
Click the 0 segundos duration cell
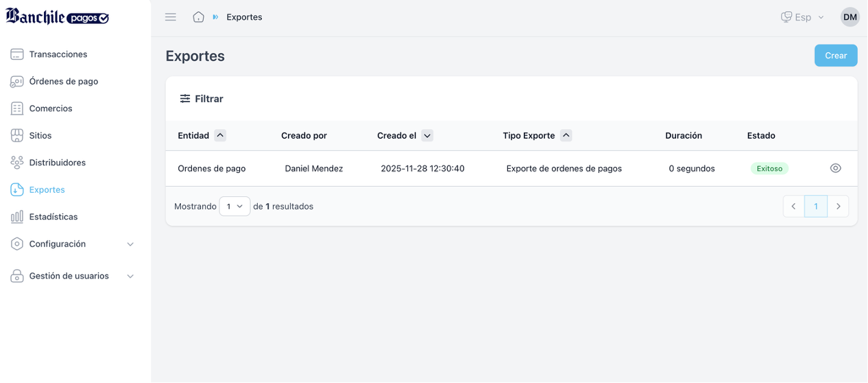tap(692, 168)
